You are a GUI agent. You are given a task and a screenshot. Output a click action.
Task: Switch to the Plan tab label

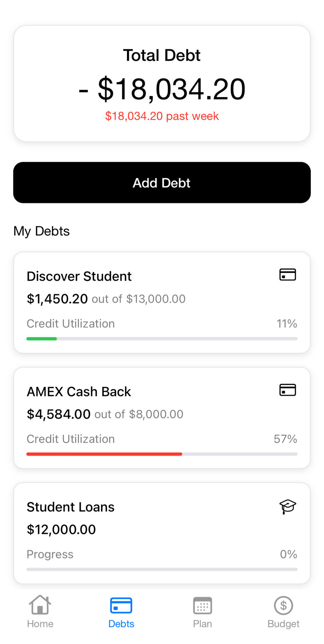click(202, 624)
